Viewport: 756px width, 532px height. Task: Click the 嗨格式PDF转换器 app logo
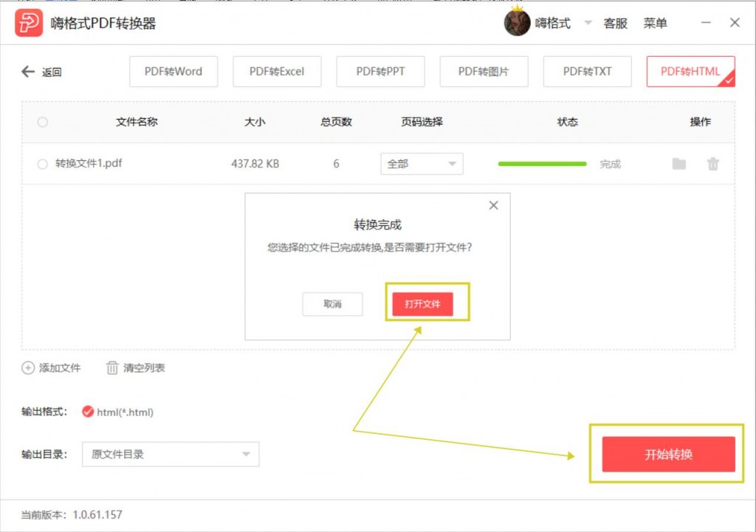(29, 23)
